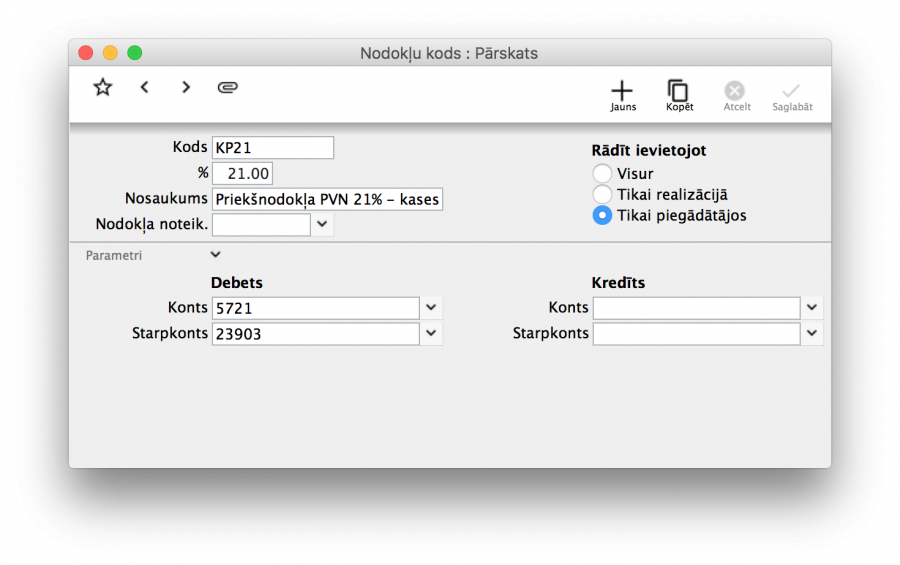Open the Debets Konts dropdown arrow
This screenshot has height=565, width=900.
coord(431,308)
